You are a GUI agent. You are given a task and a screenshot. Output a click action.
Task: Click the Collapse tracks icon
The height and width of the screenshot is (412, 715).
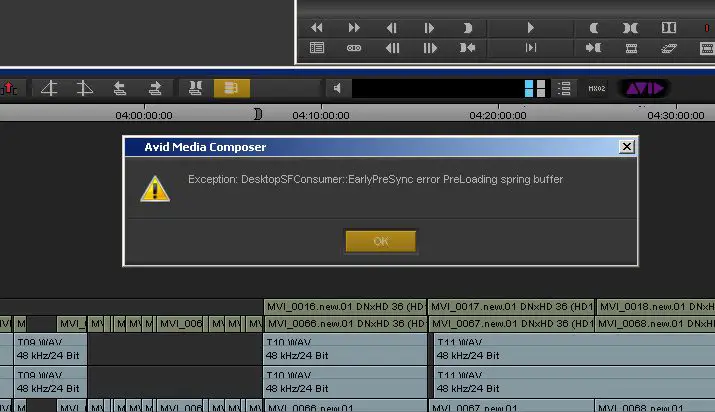[x=196, y=88]
